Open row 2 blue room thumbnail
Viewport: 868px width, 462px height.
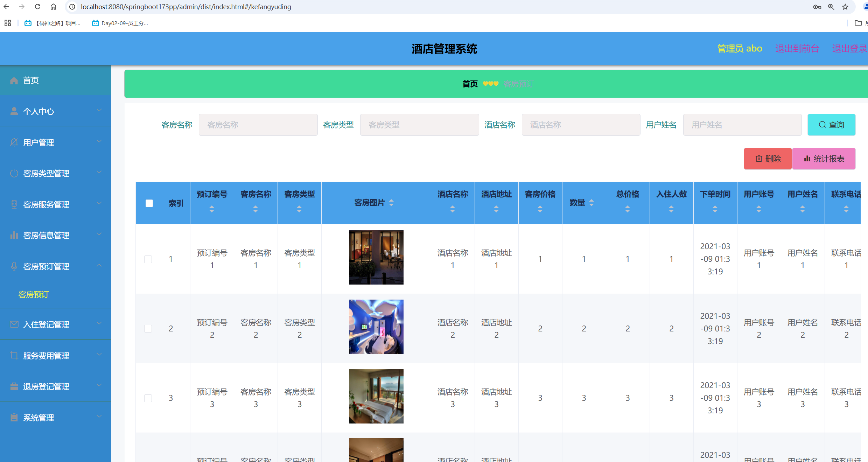click(x=376, y=327)
